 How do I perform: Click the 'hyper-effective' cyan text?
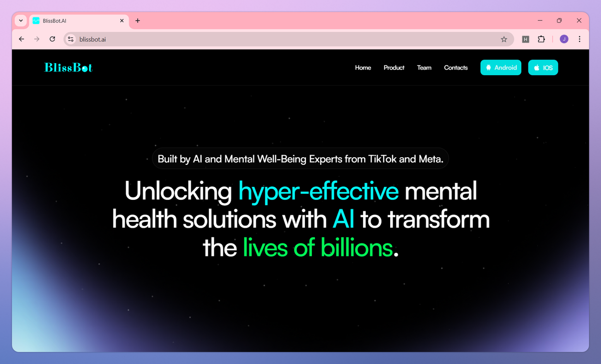[x=319, y=191]
